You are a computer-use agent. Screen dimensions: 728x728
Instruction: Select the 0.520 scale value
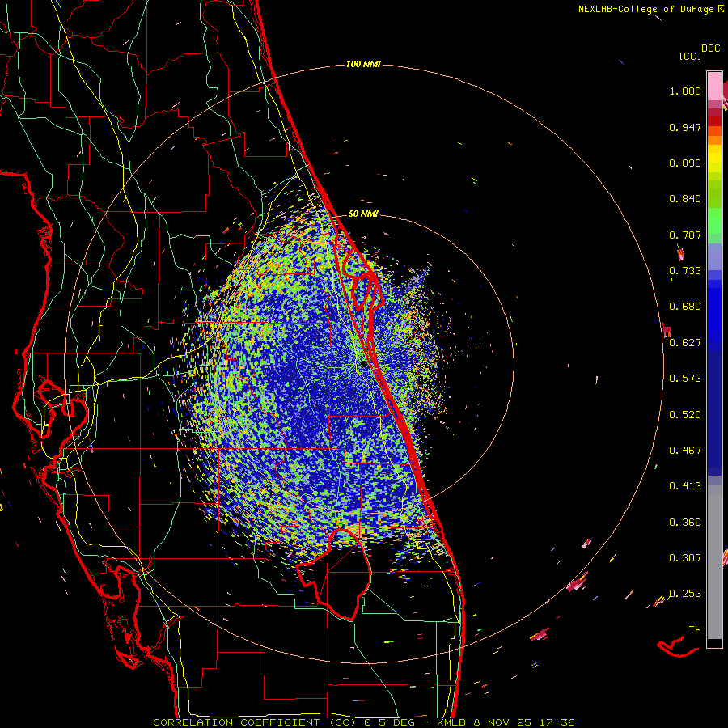685,415
